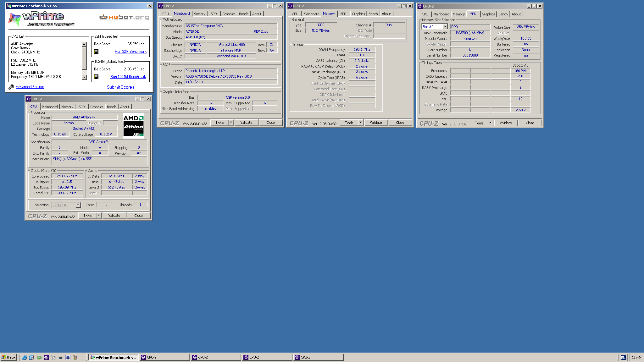
Task: Click Close button in the CPU-tab CPU-Z window
Action: (138, 216)
